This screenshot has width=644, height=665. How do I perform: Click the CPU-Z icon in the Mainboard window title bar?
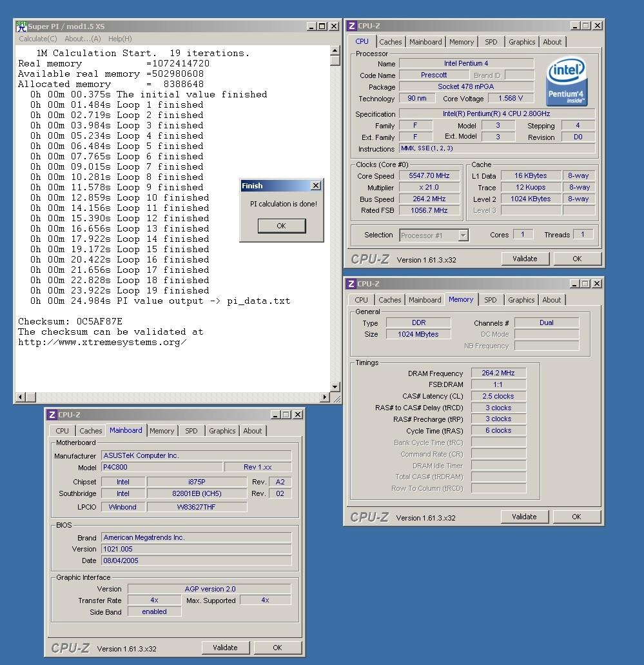point(52,415)
